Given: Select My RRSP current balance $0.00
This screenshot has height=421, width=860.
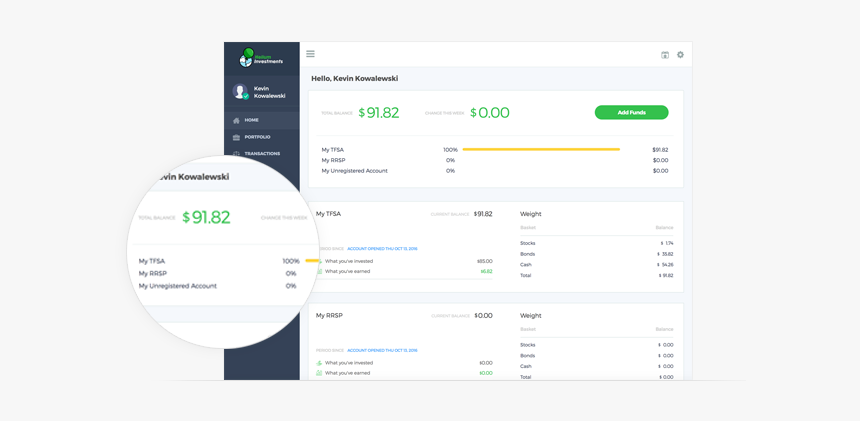Looking at the screenshot, I should click(483, 316).
